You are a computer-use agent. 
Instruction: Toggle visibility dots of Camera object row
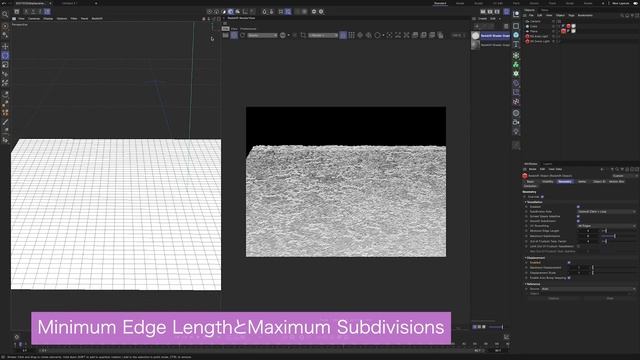553,21
